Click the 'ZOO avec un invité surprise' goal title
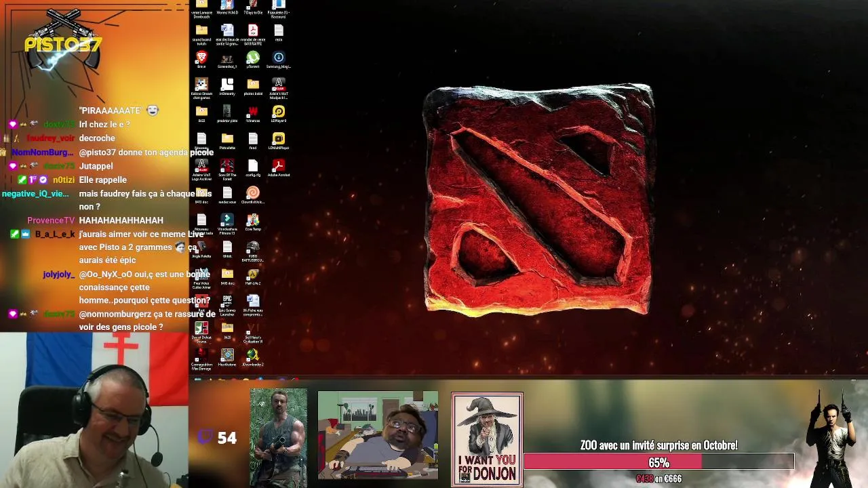This screenshot has width=868, height=488. click(658, 445)
